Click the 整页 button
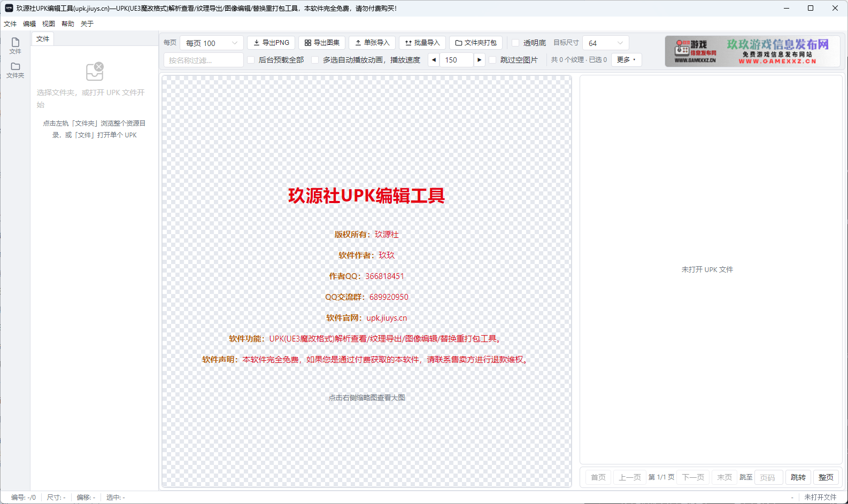The width and height of the screenshot is (848, 504). pos(826,477)
